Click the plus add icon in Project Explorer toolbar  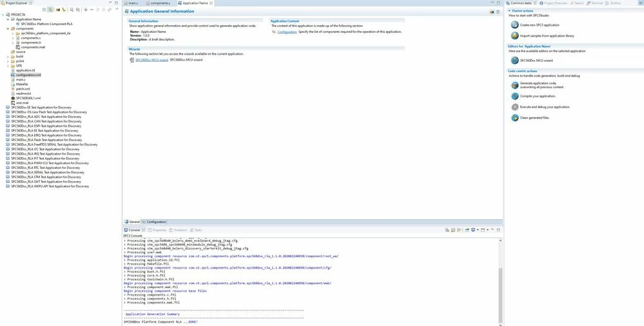tap(86, 10)
